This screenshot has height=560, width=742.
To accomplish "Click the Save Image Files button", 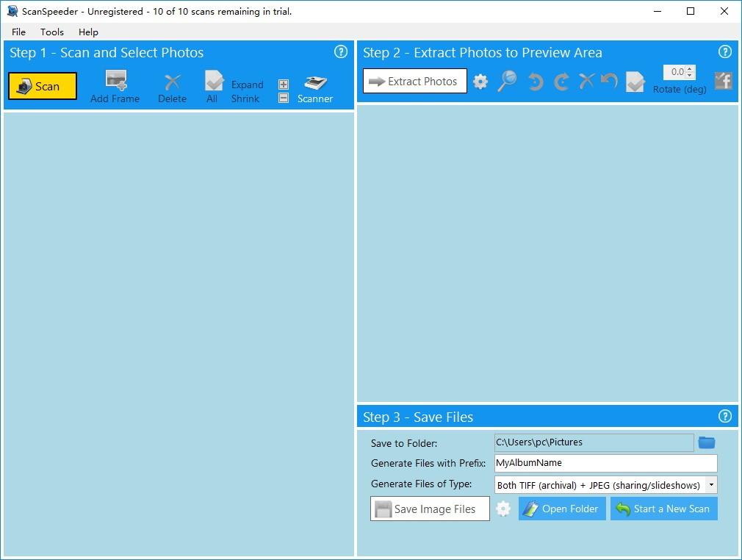I will click(x=430, y=509).
